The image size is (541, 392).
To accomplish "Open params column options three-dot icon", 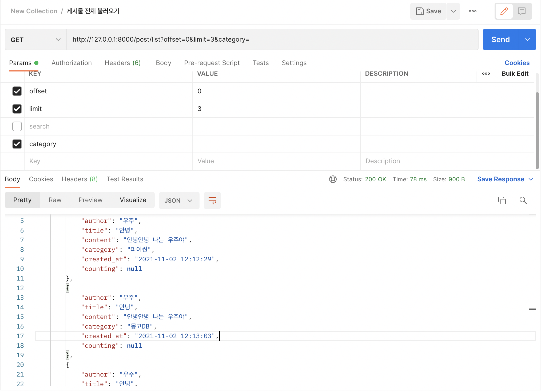I will (486, 74).
